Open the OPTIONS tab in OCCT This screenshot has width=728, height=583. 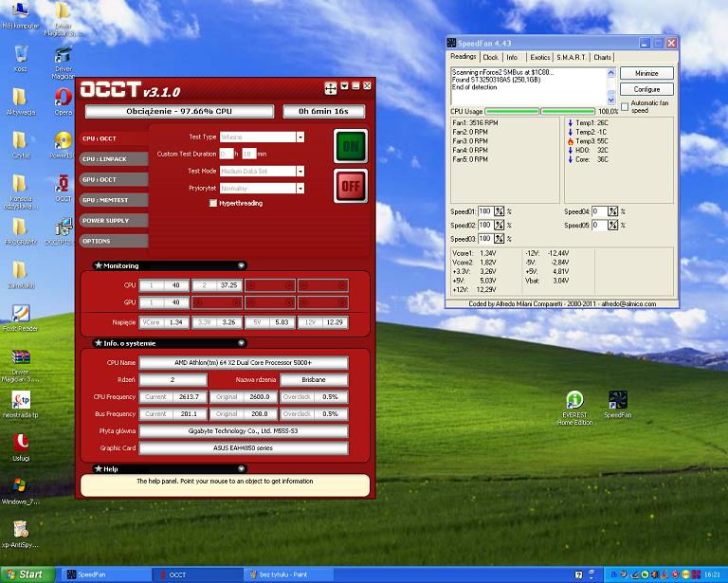[114, 241]
